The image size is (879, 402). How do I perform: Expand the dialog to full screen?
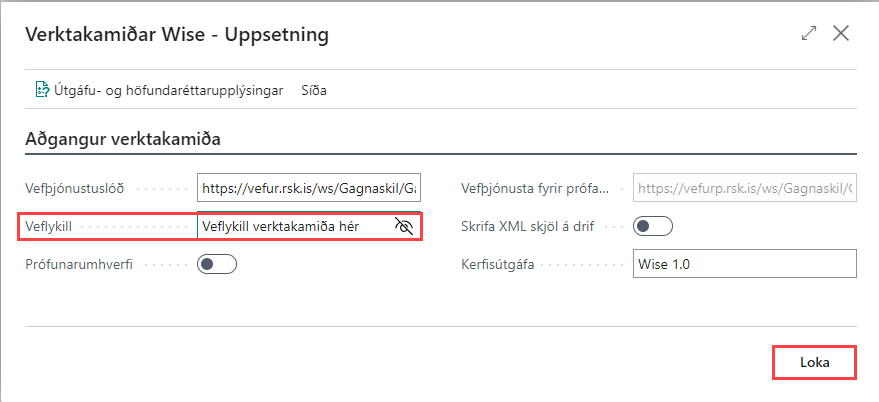click(x=809, y=34)
